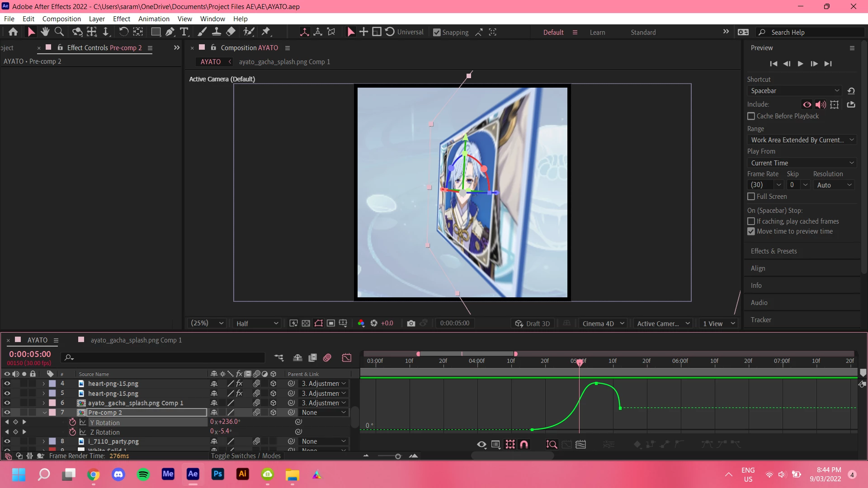Hide the heart-png-15.png layer 4 eye
This screenshot has width=868, height=488.
click(x=7, y=383)
